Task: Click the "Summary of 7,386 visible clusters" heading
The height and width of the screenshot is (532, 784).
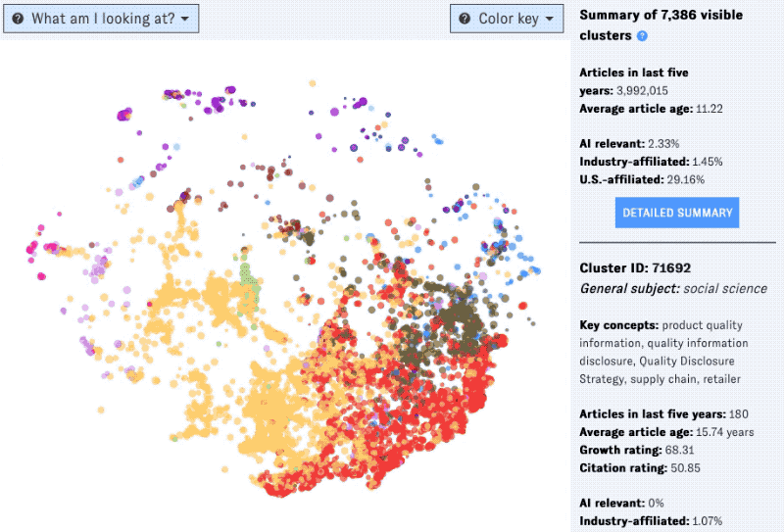Action: point(661,25)
